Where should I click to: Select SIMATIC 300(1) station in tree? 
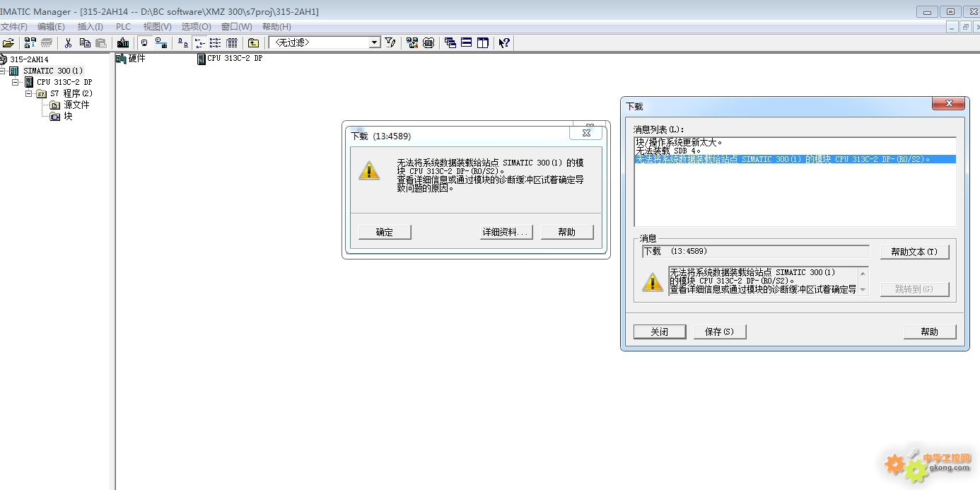(x=53, y=71)
